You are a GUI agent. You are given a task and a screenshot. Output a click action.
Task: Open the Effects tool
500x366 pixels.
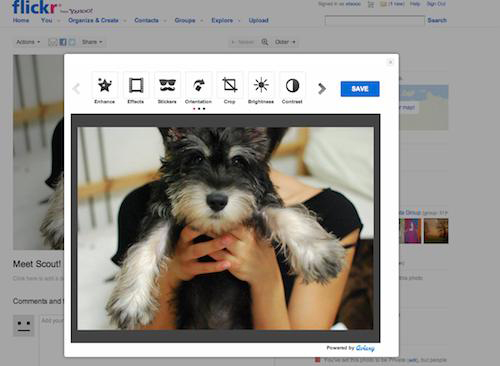point(136,88)
